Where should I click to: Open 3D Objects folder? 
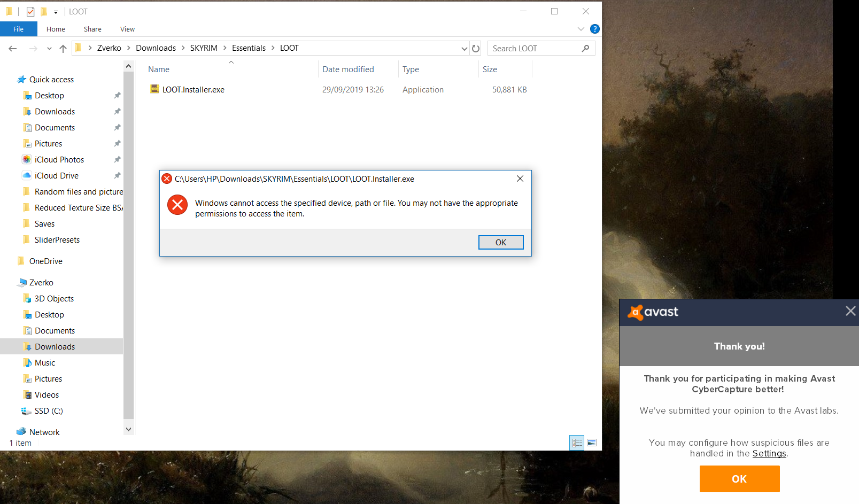(x=54, y=299)
